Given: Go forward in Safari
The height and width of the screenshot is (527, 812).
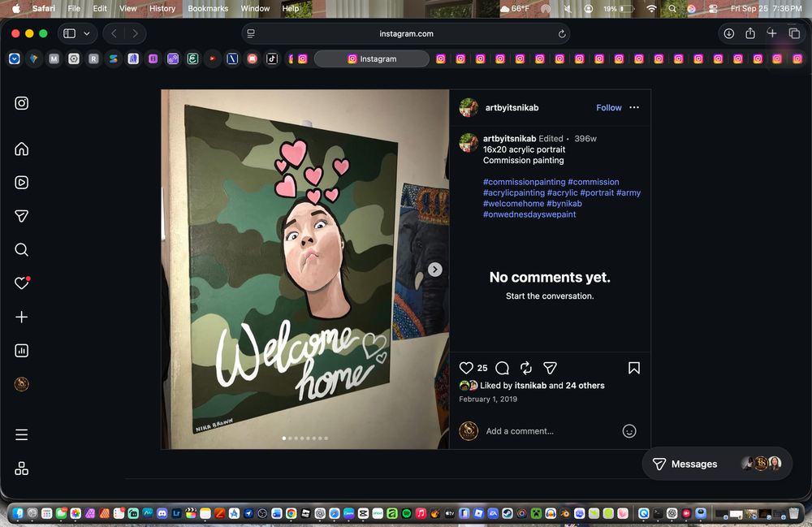Looking at the screenshot, I should click(135, 33).
